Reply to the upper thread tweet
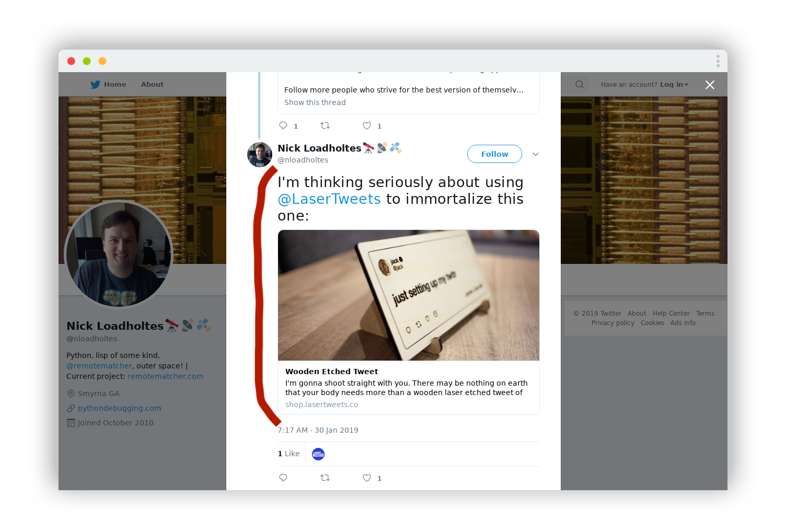This screenshot has height=532, width=786. click(283, 125)
